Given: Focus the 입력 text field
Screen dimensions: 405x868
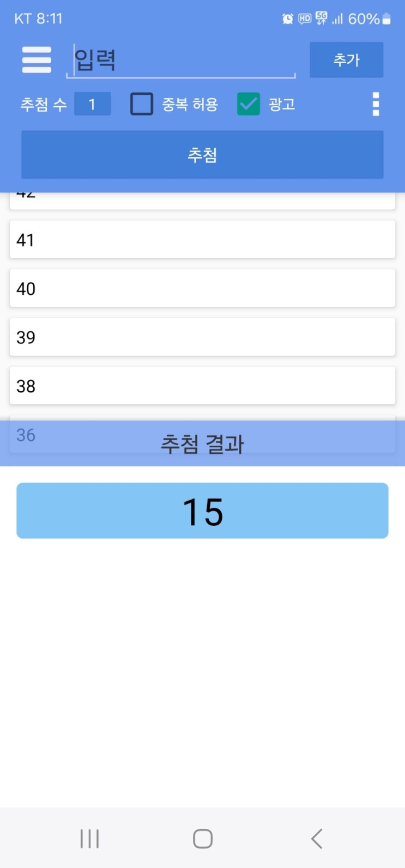Looking at the screenshot, I should tap(181, 60).
